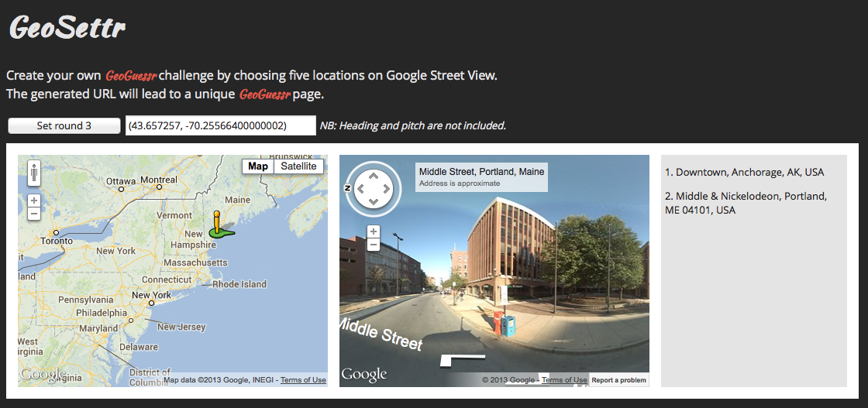Rotate Street View left with compass arrow
This screenshot has width=868, height=408.
361,189
